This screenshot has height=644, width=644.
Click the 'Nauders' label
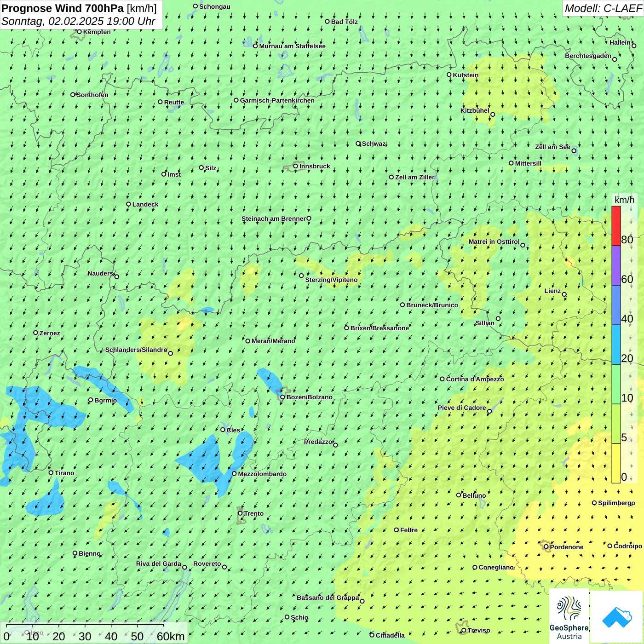(x=100, y=273)
